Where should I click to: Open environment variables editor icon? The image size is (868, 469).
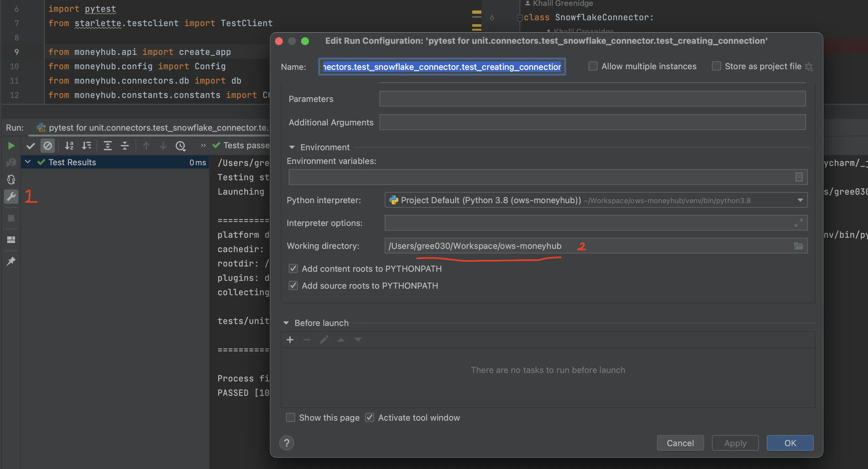(x=798, y=177)
